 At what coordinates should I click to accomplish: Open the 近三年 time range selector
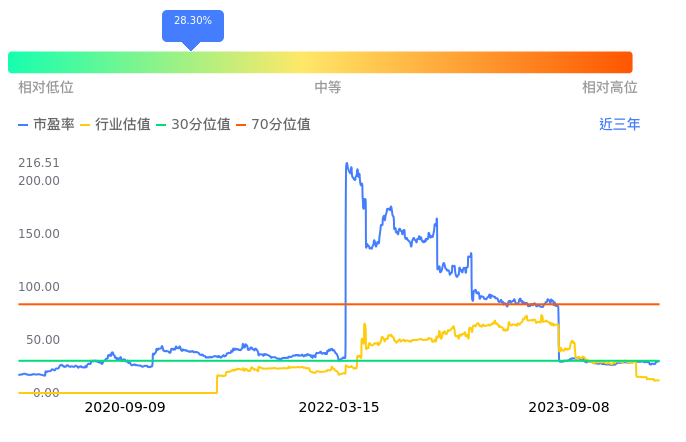(619, 125)
